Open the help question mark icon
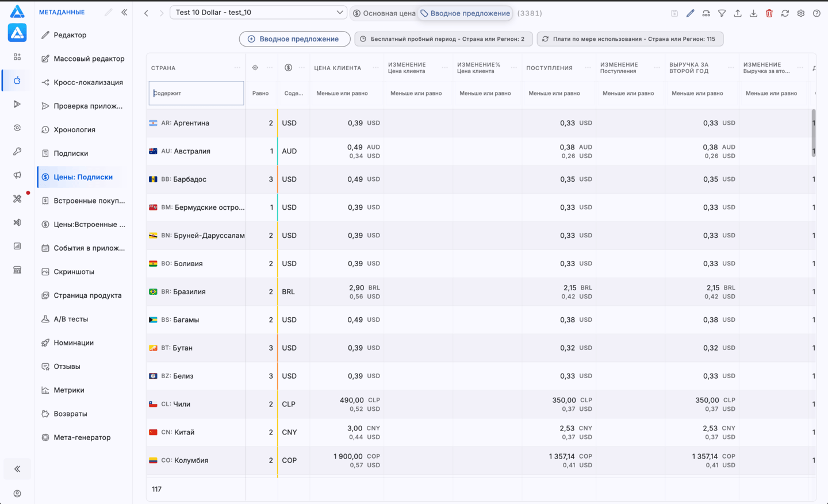This screenshot has height=504, width=828. click(x=816, y=13)
